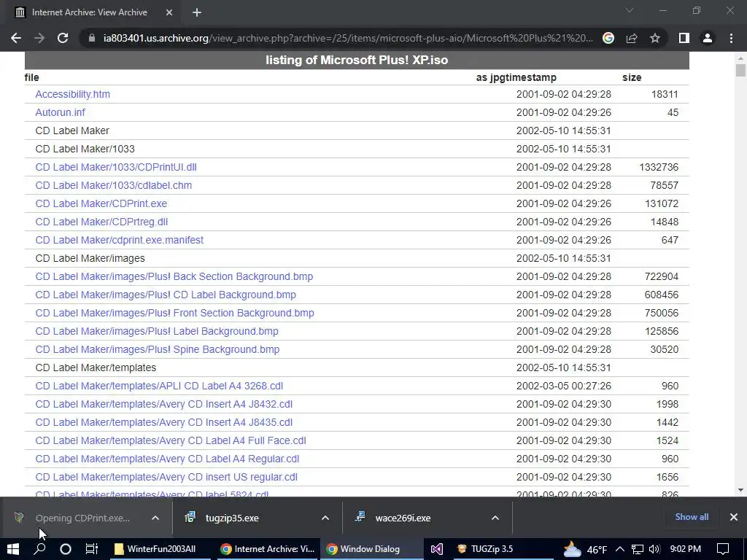The height and width of the screenshot is (560, 747).
Task: Close the Internet Archive tab
Action: [x=169, y=12]
